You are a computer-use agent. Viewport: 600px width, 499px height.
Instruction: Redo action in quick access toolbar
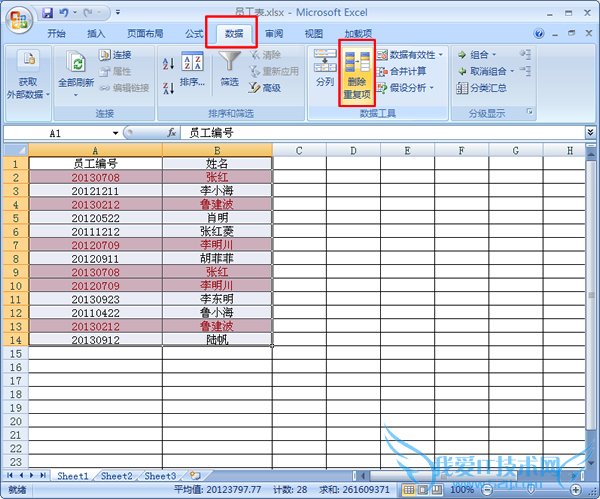click(88, 13)
